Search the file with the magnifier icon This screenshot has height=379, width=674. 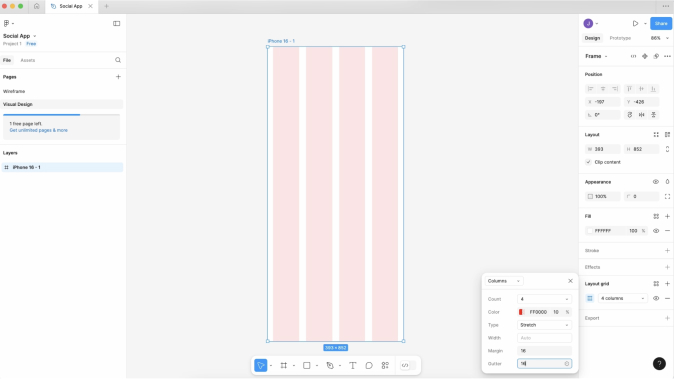pos(118,60)
